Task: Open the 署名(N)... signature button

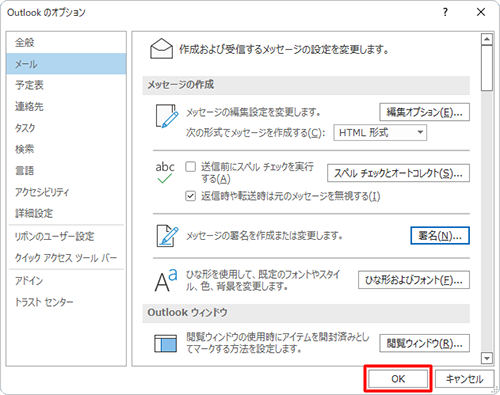Action: point(440,236)
